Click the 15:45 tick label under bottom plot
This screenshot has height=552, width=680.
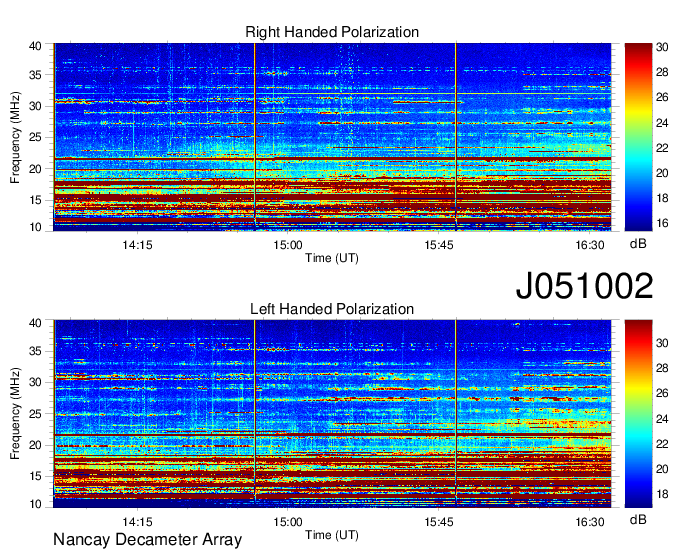coord(439,522)
